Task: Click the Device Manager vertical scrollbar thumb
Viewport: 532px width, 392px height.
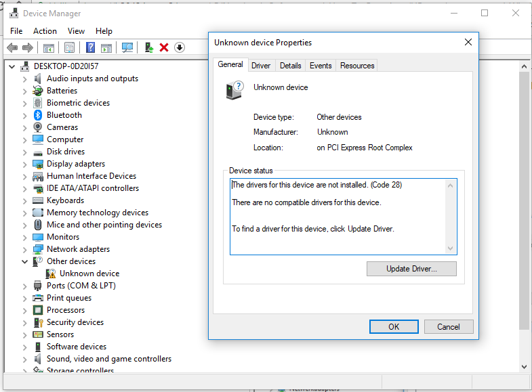Action: click(x=524, y=200)
